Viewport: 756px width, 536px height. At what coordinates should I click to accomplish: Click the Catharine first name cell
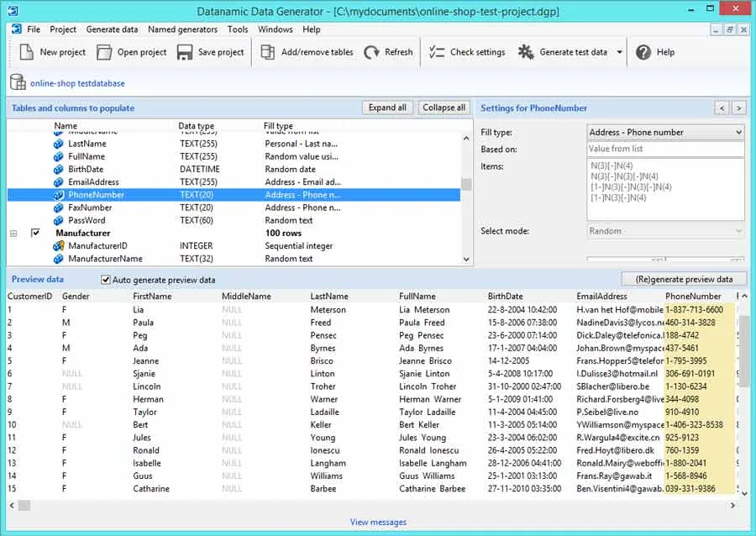pyautogui.click(x=151, y=489)
